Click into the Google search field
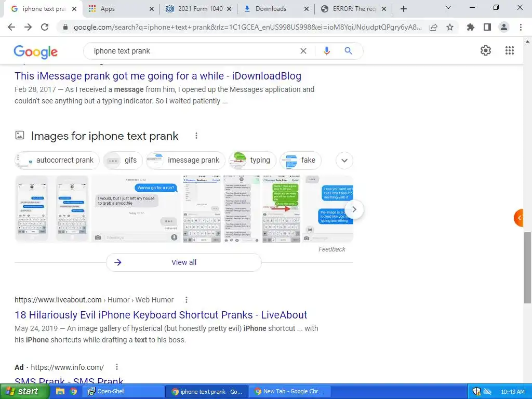This screenshot has height=399, width=532. click(x=193, y=51)
